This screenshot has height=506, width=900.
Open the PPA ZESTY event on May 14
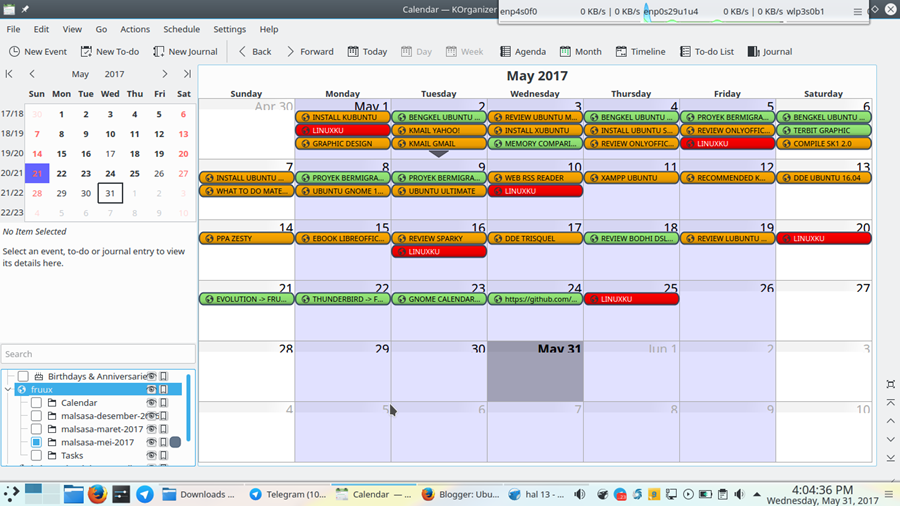(x=246, y=238)
